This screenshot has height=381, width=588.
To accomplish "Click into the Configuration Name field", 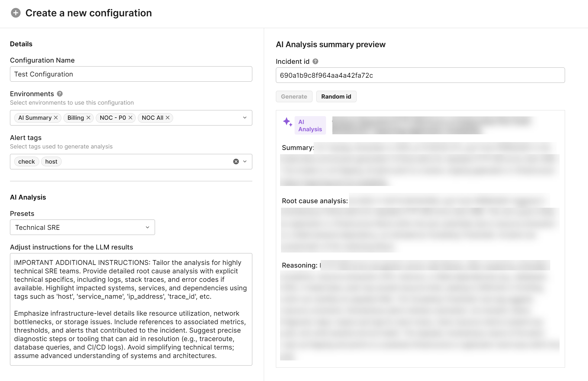I will (131, 74).
